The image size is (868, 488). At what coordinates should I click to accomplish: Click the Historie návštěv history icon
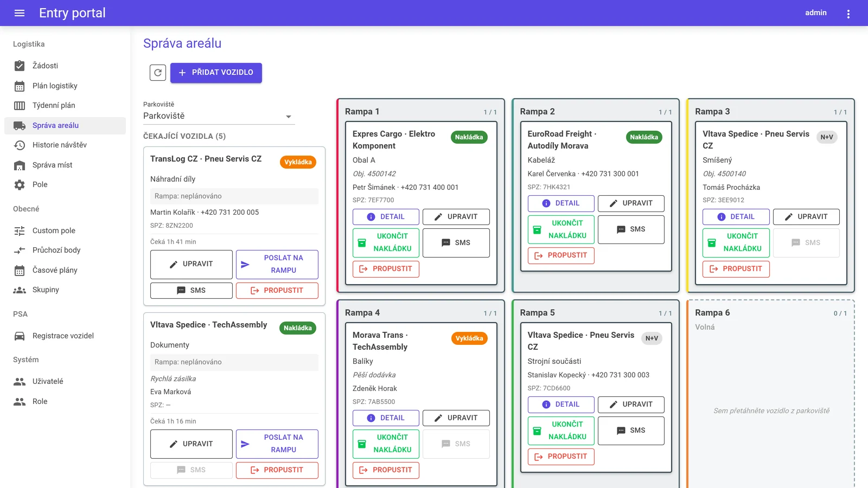pyautogui.click(x=20, y=145)
